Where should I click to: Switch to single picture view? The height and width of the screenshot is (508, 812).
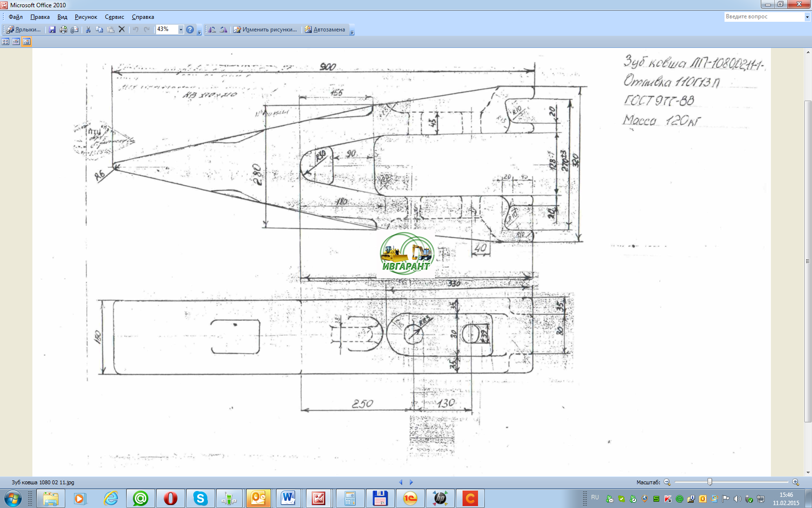(27, 42)
